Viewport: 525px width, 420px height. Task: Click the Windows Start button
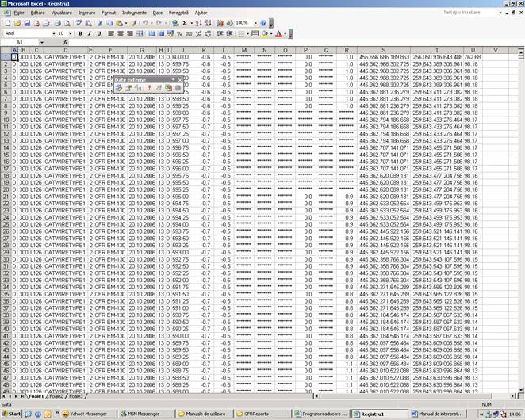(12, 413)
